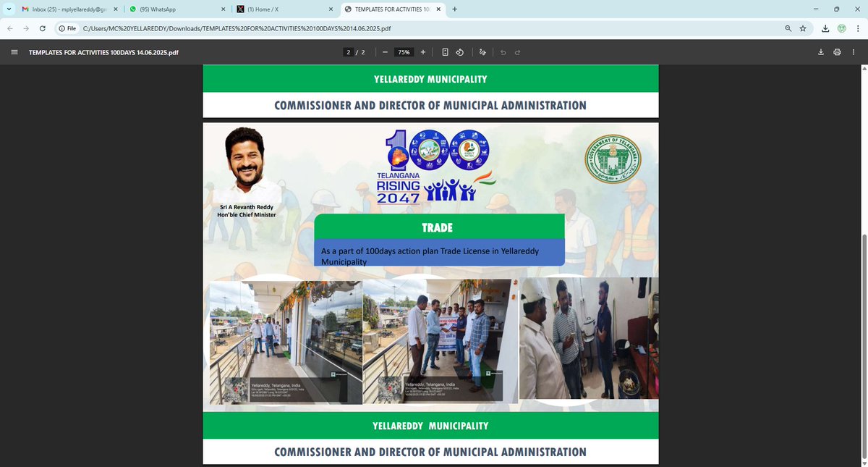This screenshot has height=467, width=868.
Task: Click the zoom in plus button
Action: point(423,52)
